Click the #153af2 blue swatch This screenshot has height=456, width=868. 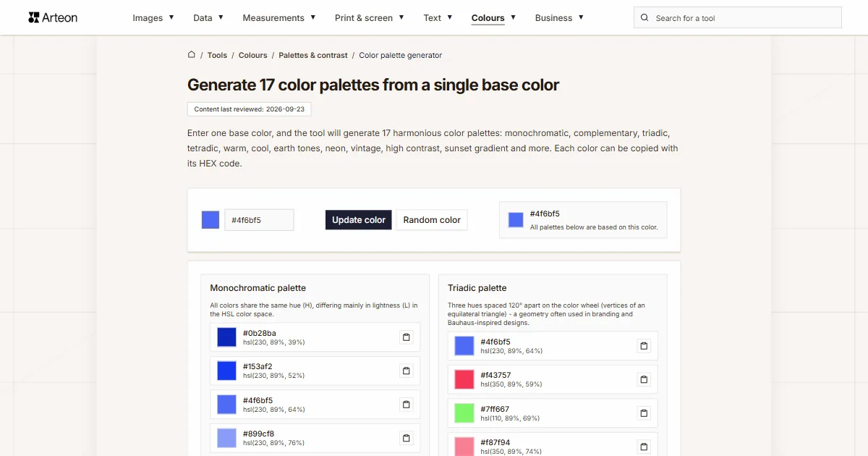pos(226,371)
